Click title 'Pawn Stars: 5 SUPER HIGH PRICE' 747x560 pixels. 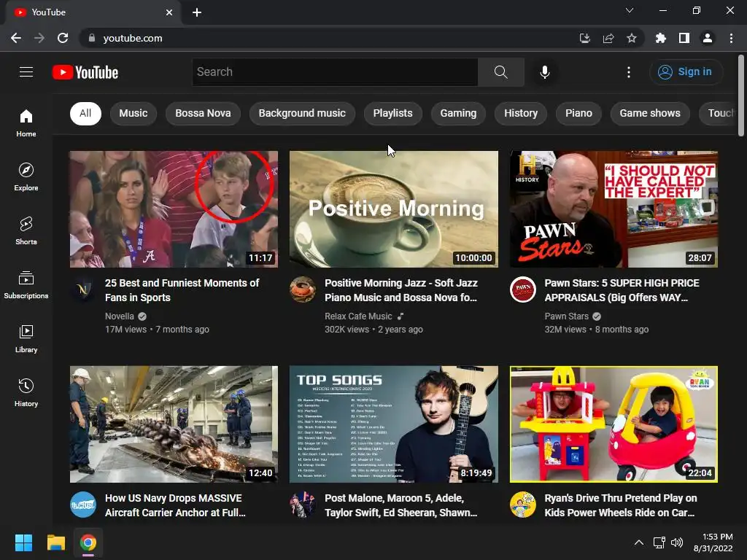coord(622,290)
